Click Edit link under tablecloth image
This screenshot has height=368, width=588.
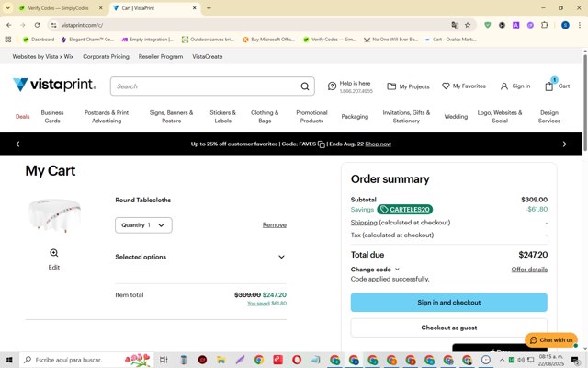[54, 268]
